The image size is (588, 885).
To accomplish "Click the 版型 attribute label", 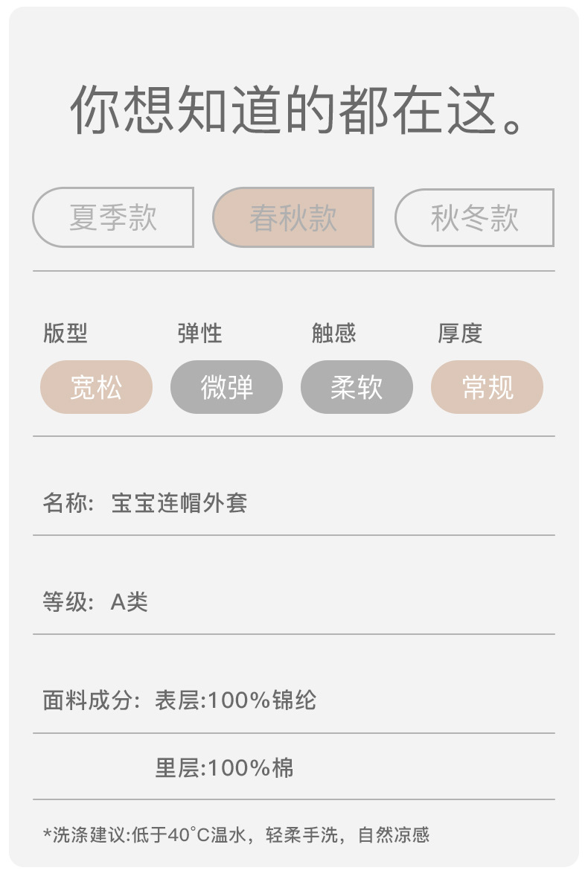I will click(x=65, y=333).
